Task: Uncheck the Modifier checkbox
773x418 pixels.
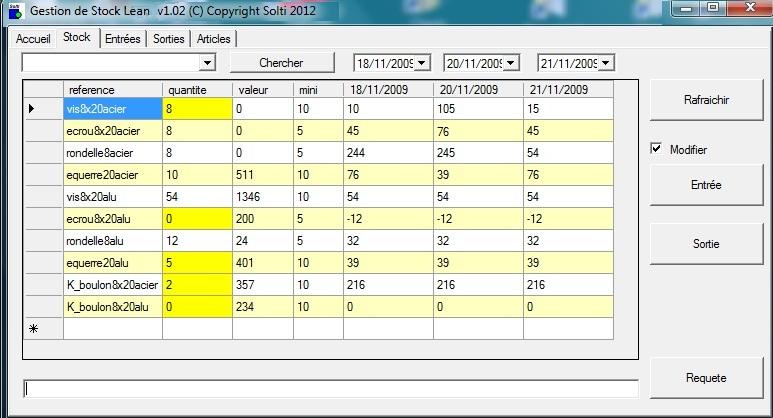Action: click(x=656, y=148)
